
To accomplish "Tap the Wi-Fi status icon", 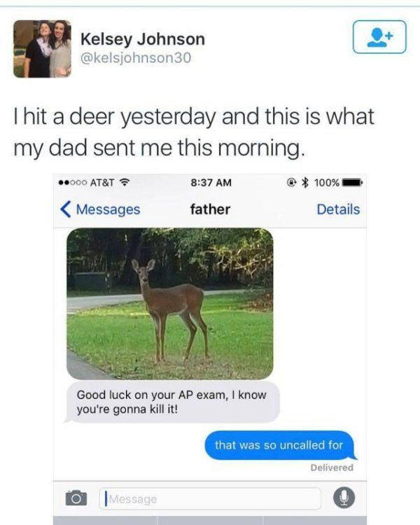I will [x=125, y=183].
